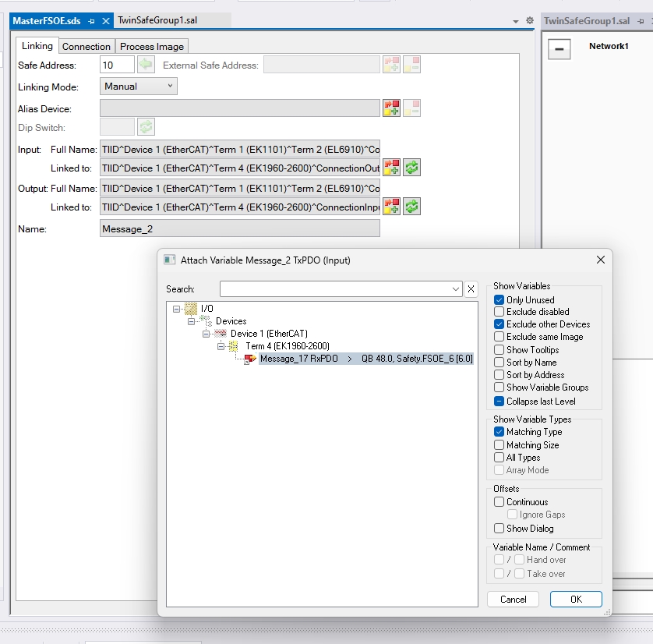Switch to the Connection tab
The height and width of the screenshot is (644, 653).
(86, 47)
